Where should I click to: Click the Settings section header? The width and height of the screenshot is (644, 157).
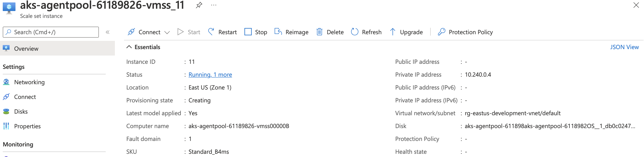(x=14, y=67)
